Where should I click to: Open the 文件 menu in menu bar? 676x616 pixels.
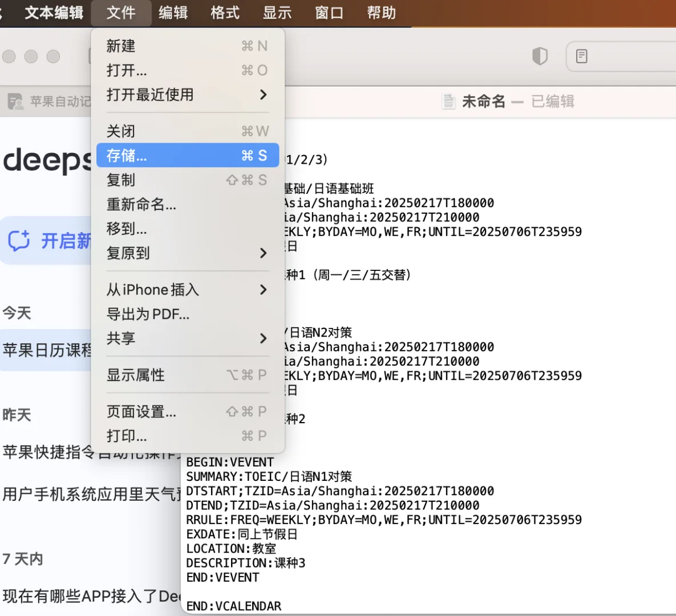click(121, 13)
